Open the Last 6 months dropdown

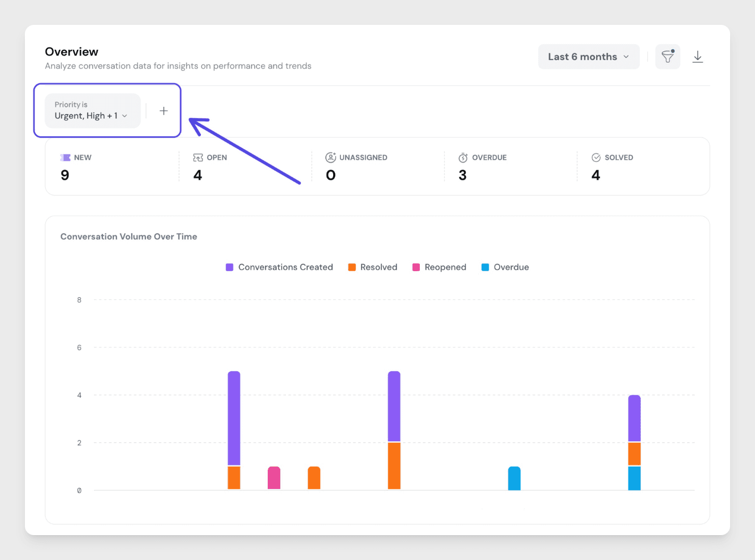click(588, 57)
